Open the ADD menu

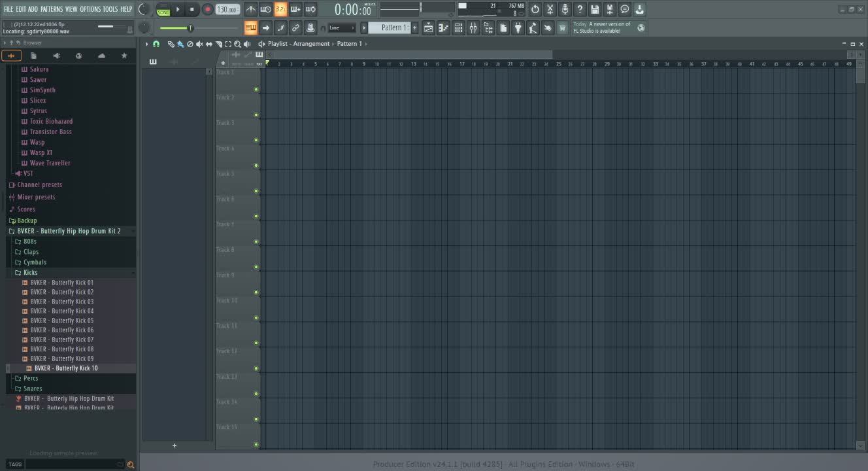coord(33,9)
